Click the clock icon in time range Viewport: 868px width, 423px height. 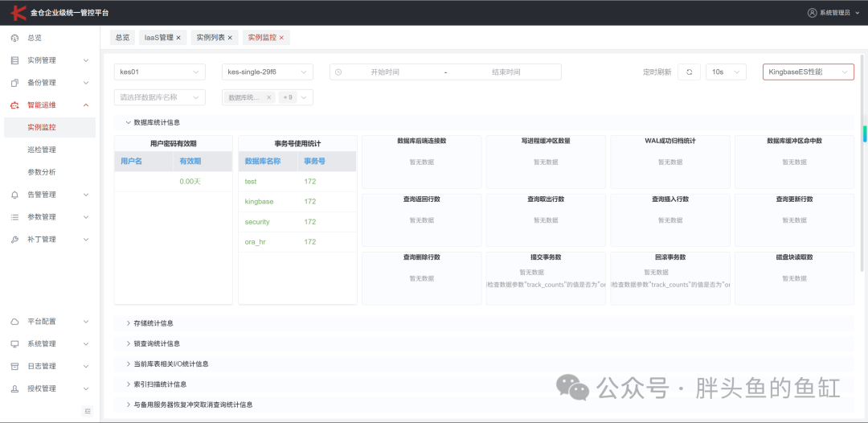click(x=339, y=72)
